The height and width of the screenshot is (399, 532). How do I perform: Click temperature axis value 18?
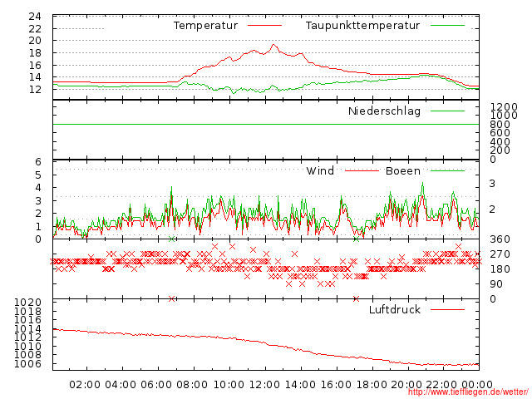[35, 53]
